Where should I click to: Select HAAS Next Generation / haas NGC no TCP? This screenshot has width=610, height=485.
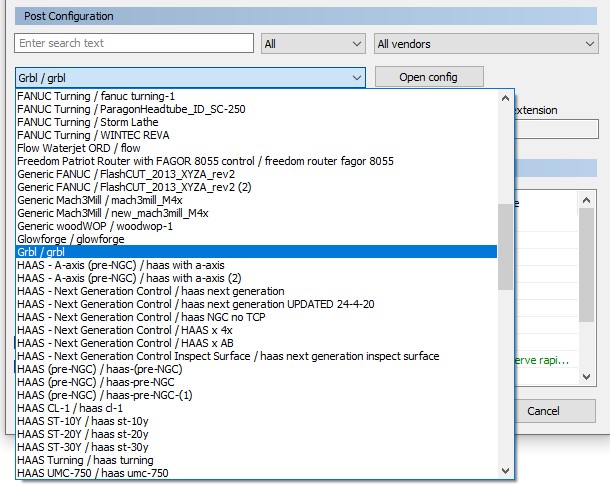pyautogui.click(x=256, y=317)
